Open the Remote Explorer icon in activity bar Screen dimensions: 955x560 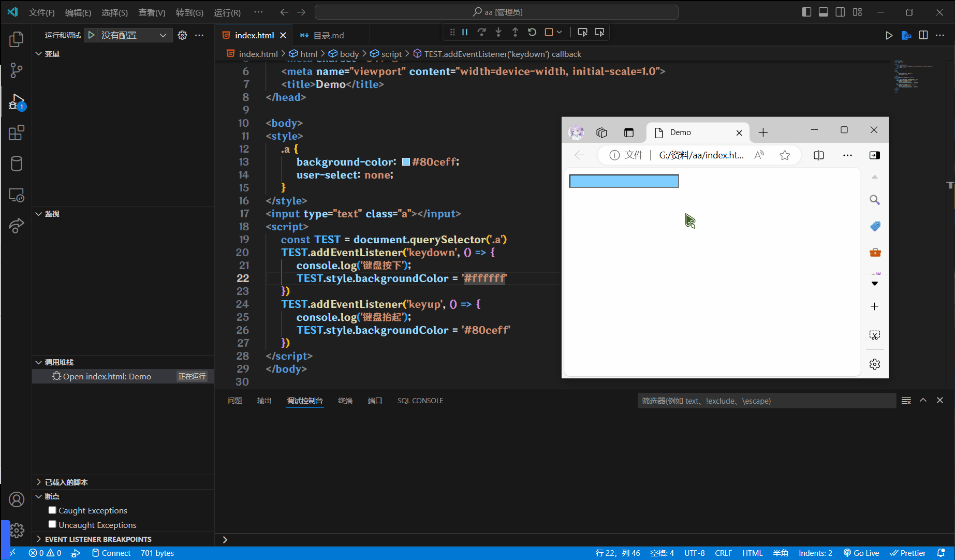coord(17,195)
